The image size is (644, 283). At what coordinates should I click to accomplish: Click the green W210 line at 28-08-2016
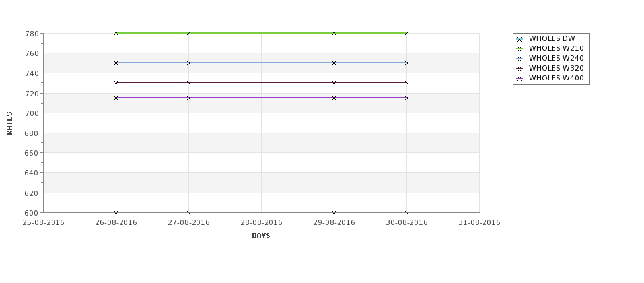(x=261, y=33)
